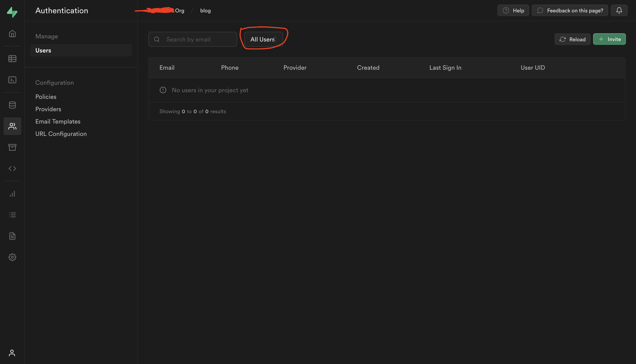Screen dimensions: 636x364
Task: Select Users under Manage
Action: (43, 50)
